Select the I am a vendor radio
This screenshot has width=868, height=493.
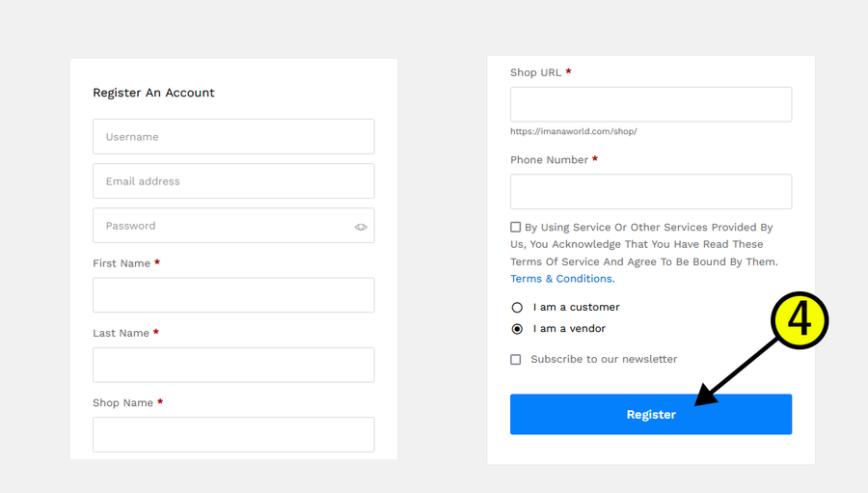tap(517, 329)
